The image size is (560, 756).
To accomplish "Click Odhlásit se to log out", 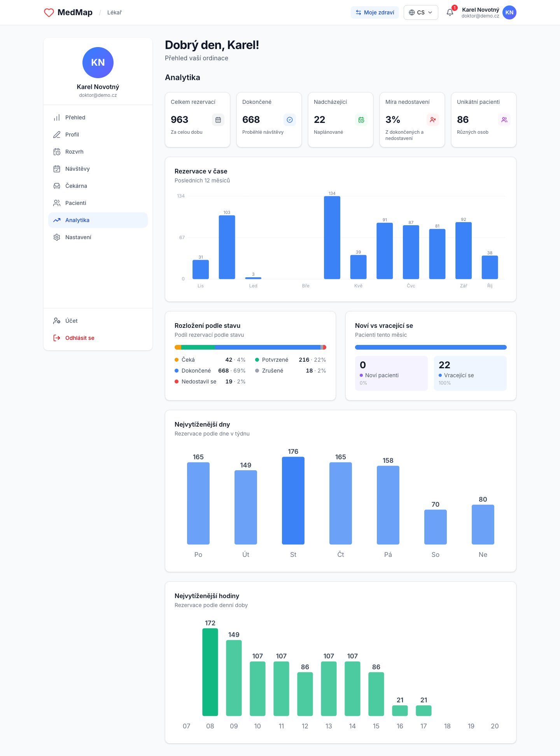I will coord(98,338).
